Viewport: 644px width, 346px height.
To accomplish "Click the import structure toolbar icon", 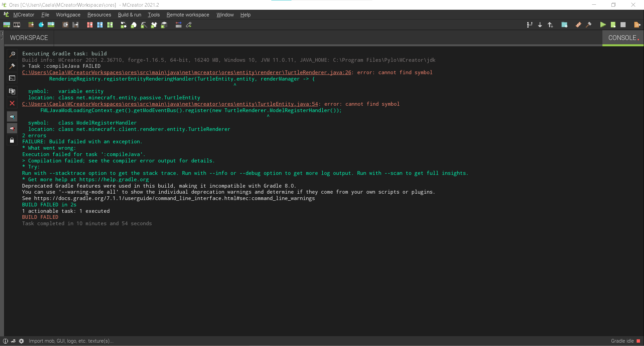I will (75, 25).
